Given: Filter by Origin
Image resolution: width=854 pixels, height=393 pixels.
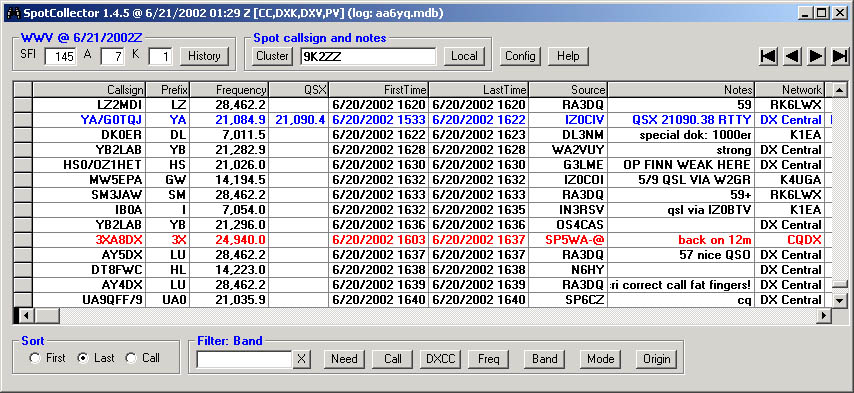Looking at the screenshot, I should click(656, 358).
